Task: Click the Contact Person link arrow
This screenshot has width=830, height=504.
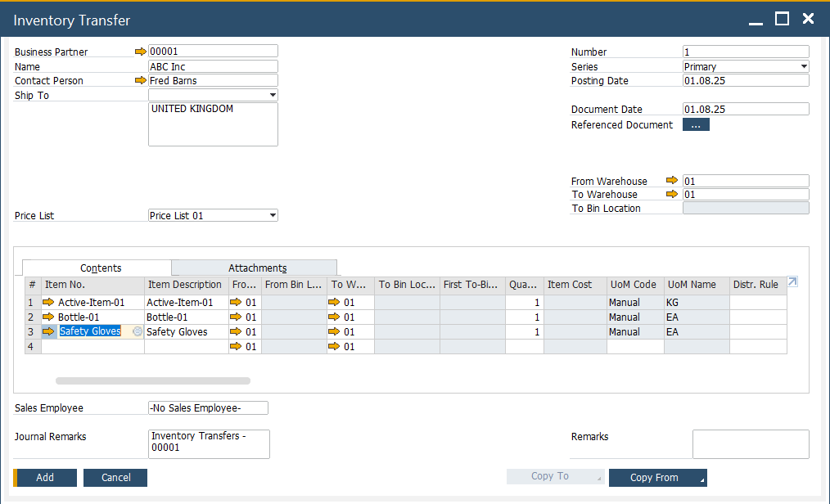Action: pos(141,81)
